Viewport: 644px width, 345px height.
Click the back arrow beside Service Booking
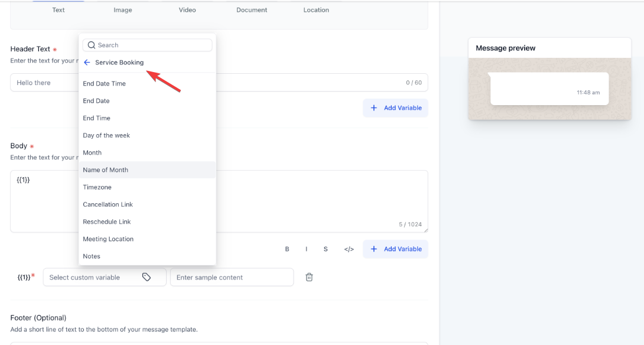[87, 63]
